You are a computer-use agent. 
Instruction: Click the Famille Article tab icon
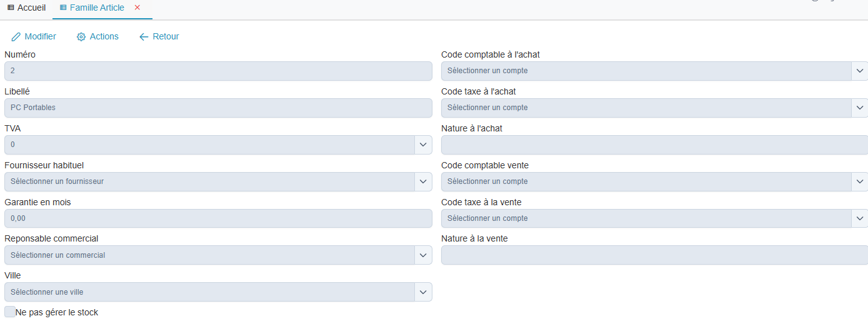pos(63,8)
